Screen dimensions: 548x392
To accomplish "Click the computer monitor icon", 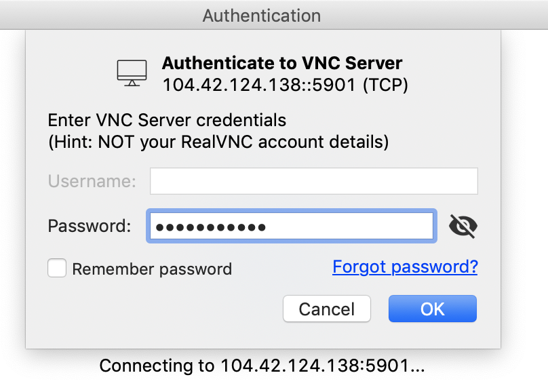I will 132,73.
